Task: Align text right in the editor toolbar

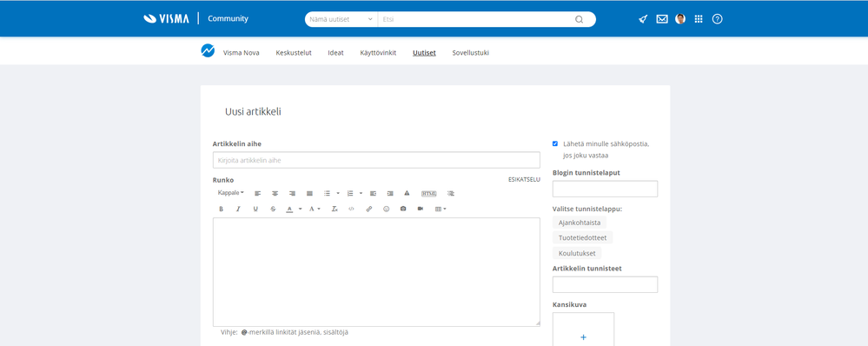Action: [292, 193]
